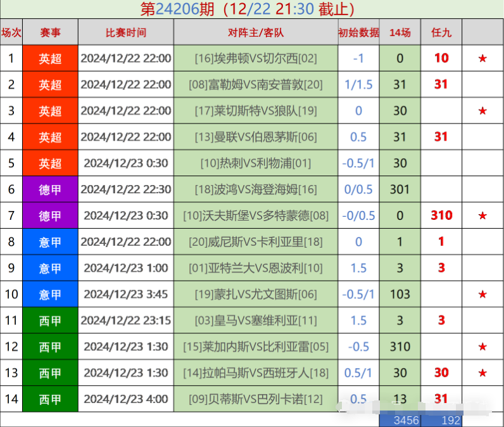Viewport: 504px width, 427px height.
Task: Click the star beside 蒙扎VS尤文图斯 row
Action: pos(482,294)
